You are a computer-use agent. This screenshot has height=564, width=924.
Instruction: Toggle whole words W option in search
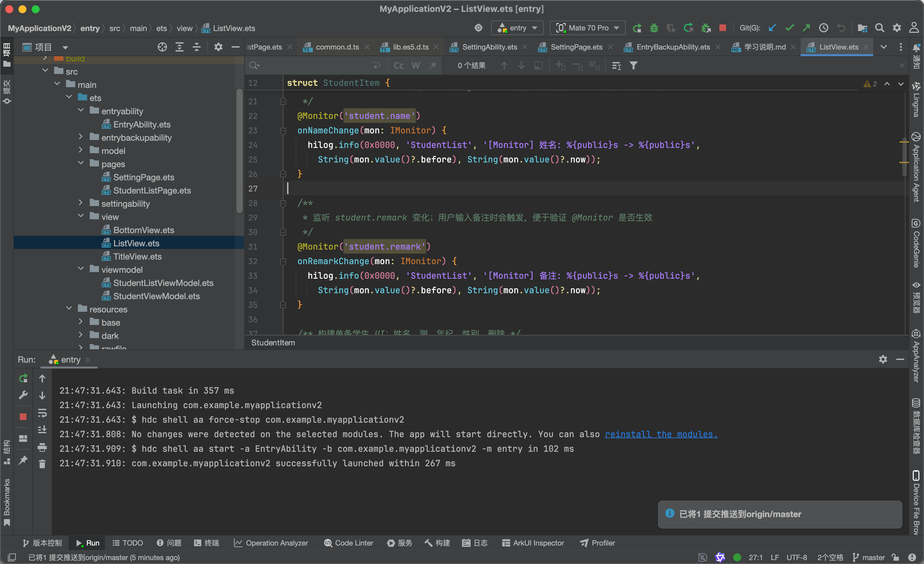[415, 66]
